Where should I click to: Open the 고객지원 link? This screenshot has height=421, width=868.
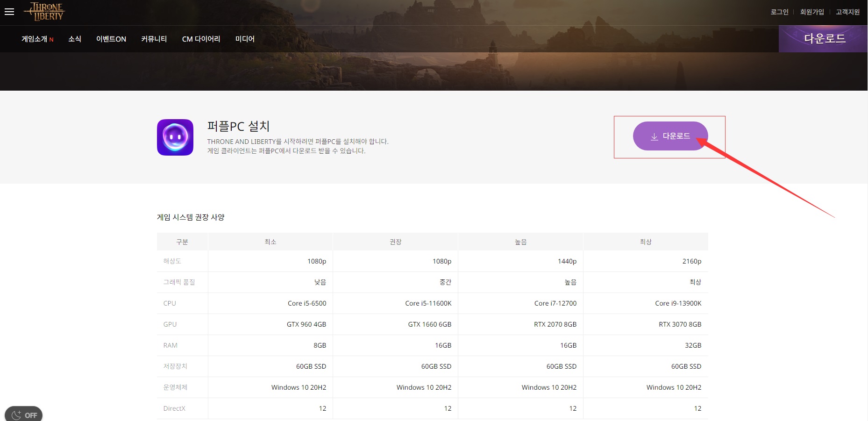pyautogui.click(x=848, y=12)
